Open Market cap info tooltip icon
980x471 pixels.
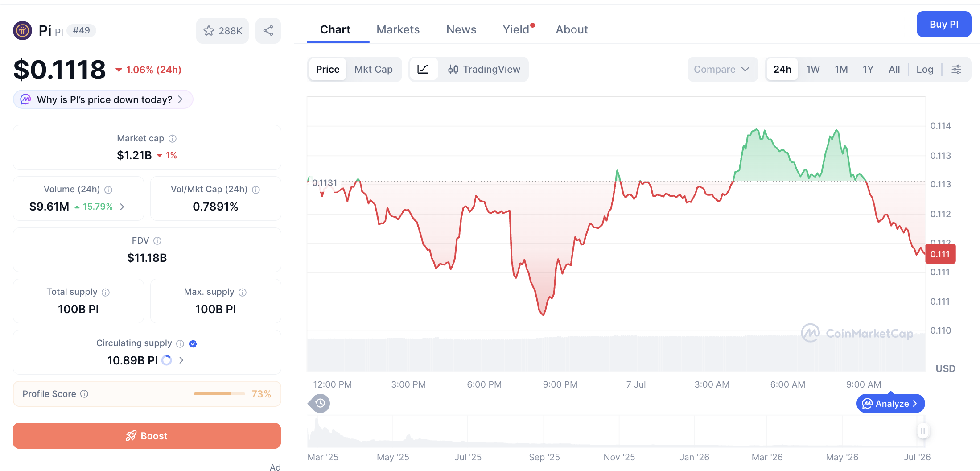(x=173, y=139)
